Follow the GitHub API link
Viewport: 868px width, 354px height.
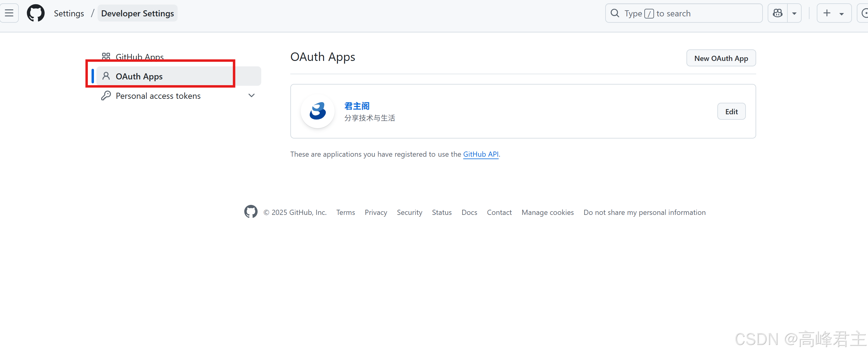pos(480,154)
